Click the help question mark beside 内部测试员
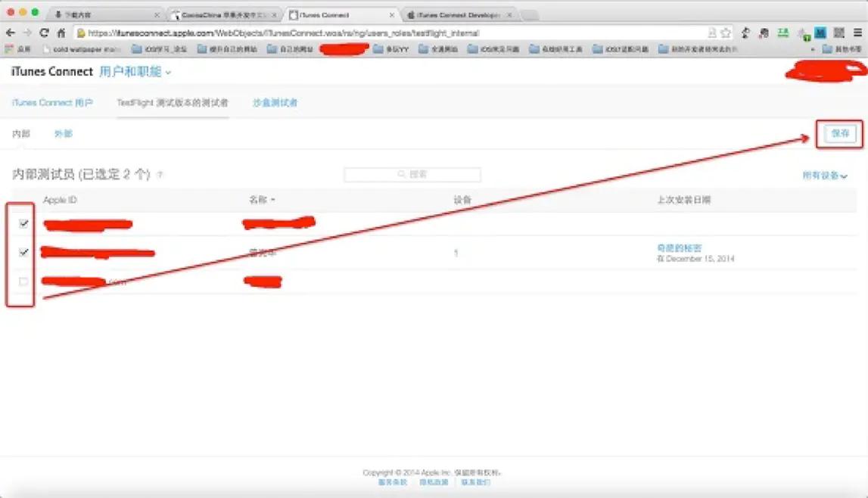 (x=160, y=175)
